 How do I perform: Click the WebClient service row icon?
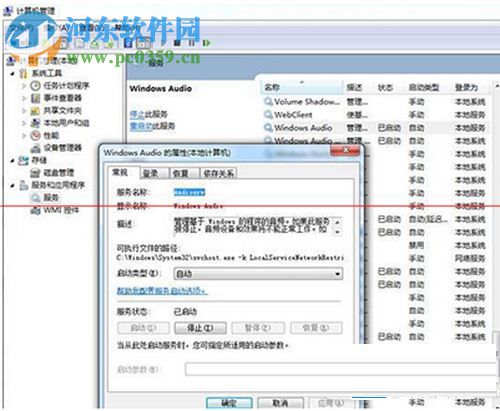click(x=268, y=115)
